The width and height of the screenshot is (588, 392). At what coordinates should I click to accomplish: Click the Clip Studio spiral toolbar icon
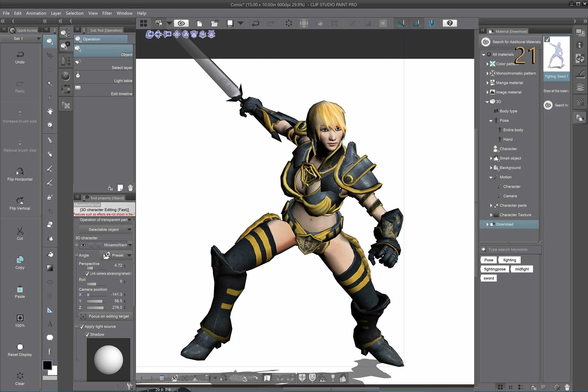point(181,24)
